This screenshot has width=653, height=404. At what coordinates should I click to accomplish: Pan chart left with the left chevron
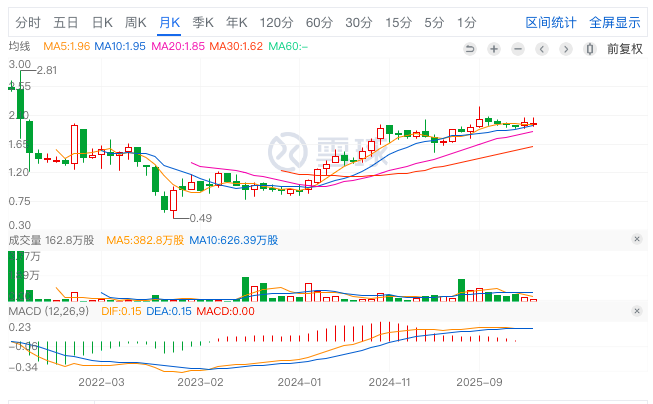click(x=542, y=49)
